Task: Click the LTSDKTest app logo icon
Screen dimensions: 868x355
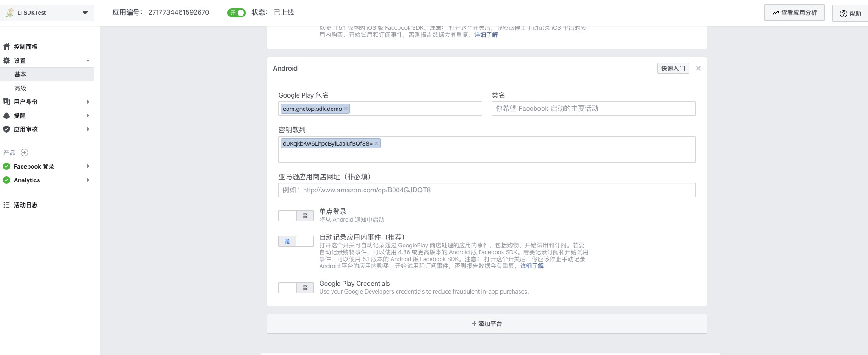Action: click(x=9, y=13)
